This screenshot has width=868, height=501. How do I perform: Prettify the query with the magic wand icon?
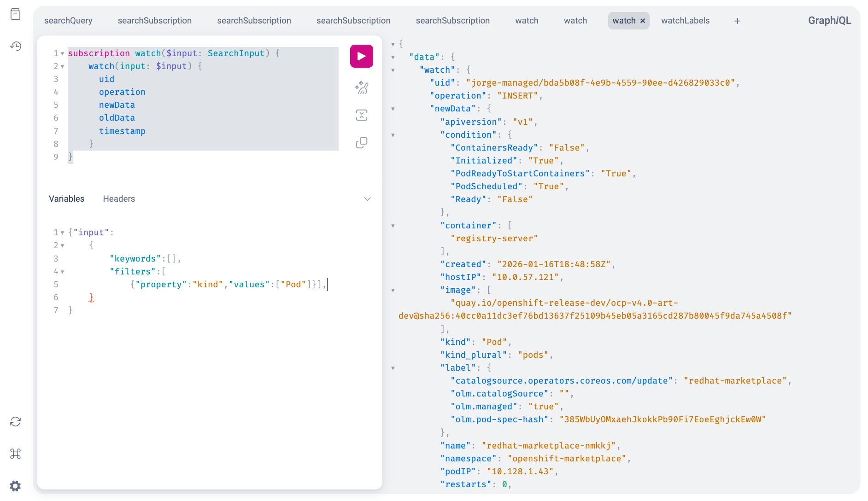pyautogui.click(x=361, y=87)
